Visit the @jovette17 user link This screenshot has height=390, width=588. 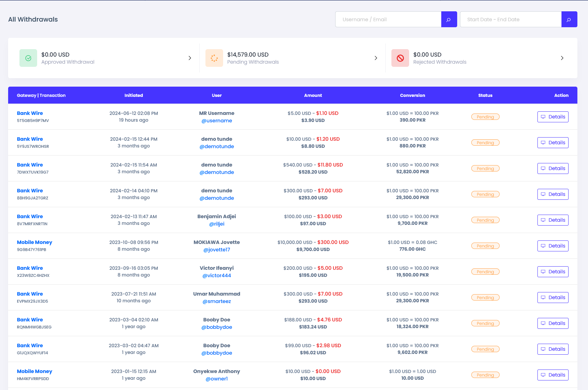coord(217,250)
